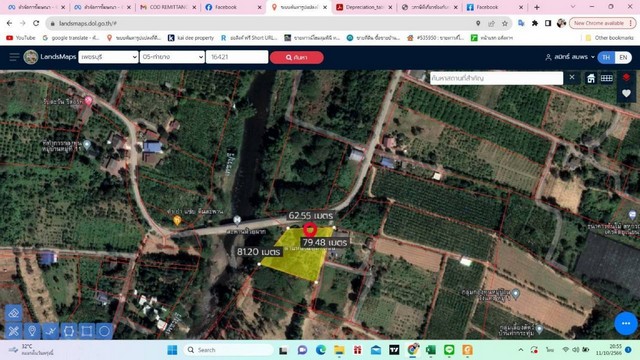This screenshot has width=640, height=360.
Task: Open the district dropdown 05
Action: (172, 57)
